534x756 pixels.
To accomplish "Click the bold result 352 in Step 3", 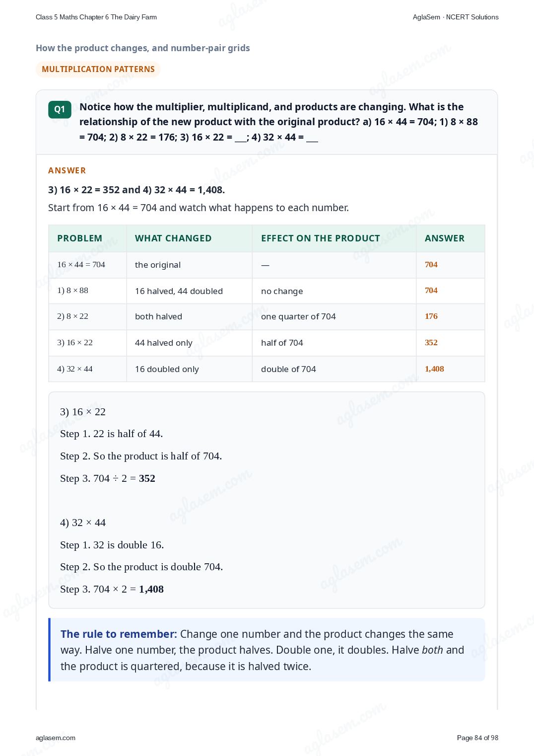I will pyautogui.click(x=147, y=478).
